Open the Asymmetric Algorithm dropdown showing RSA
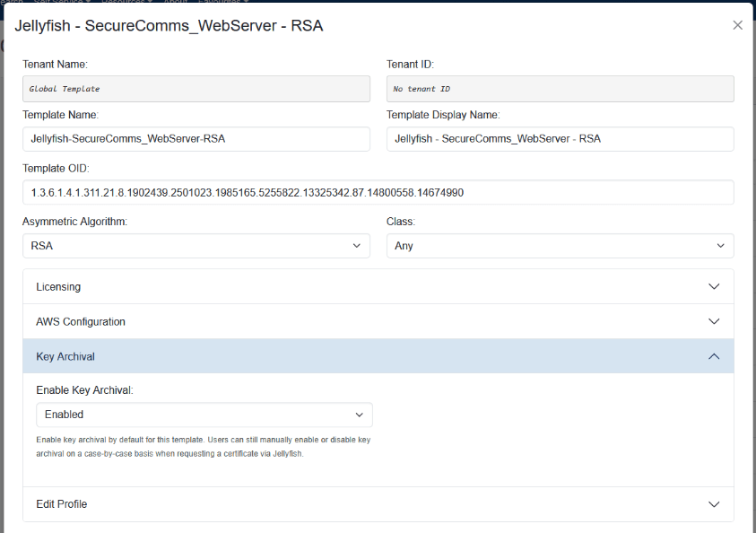The image size is (756, 533). click(x=196, y=246)
